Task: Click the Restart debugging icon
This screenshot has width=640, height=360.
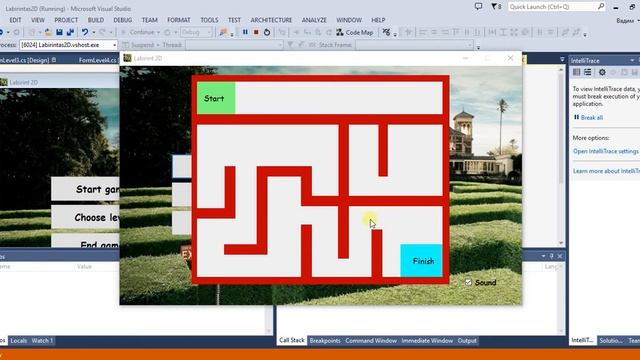Action: pos(267,32)
